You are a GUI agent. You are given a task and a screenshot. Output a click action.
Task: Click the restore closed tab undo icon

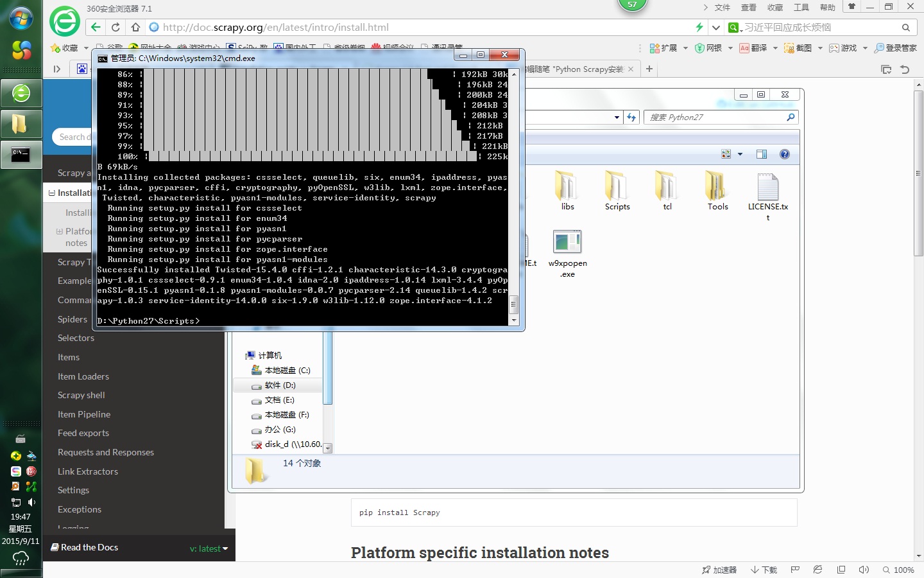905,69
